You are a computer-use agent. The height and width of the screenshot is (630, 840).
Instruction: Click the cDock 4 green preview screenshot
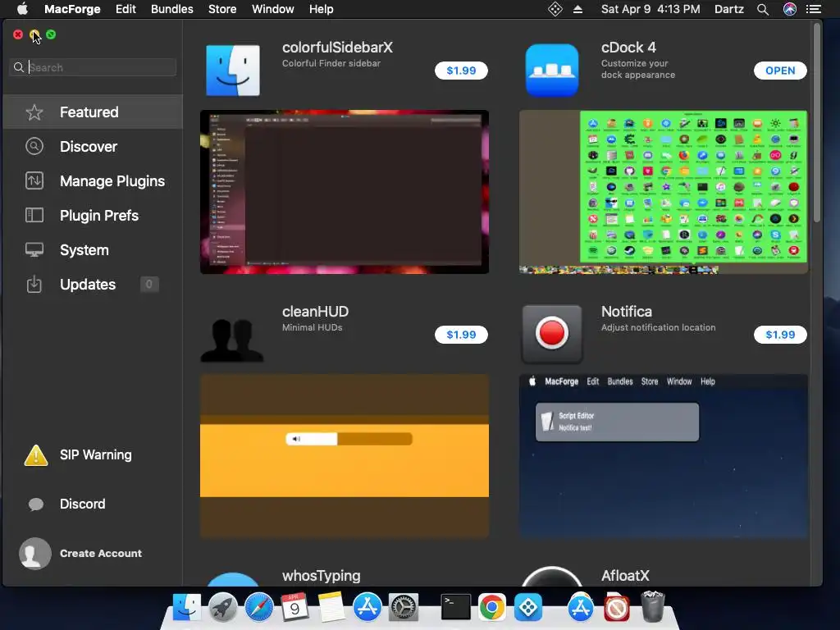[663, 192]
